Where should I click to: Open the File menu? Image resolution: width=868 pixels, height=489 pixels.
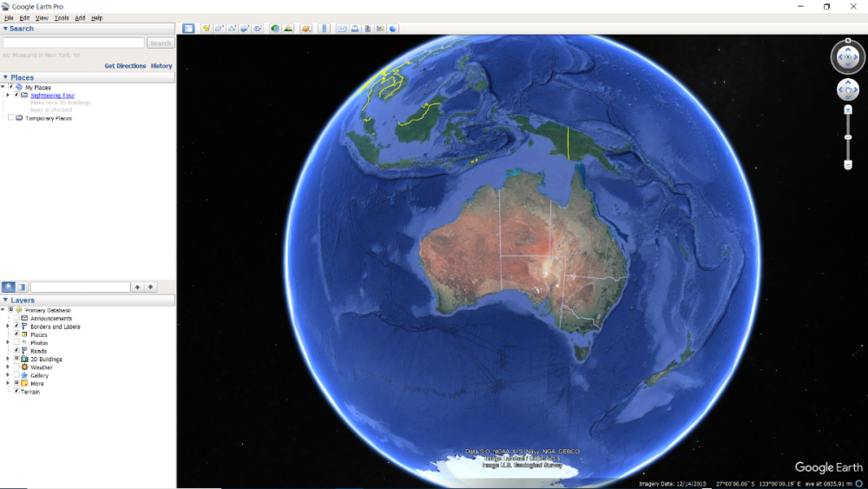(9, 17)
